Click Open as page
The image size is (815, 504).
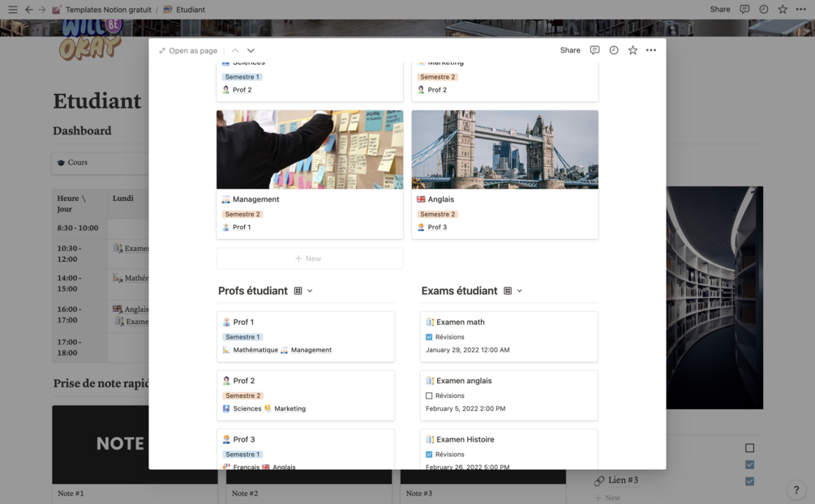(x=188, y=50)
